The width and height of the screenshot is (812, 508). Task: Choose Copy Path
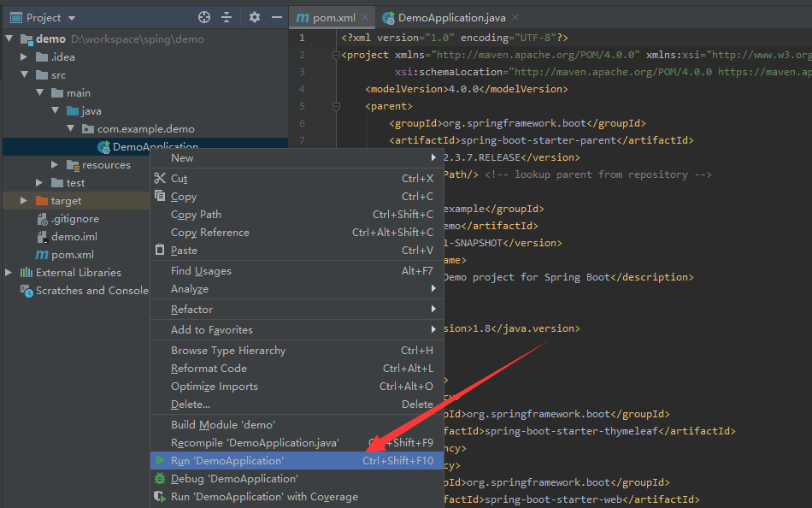coord(297,215)
